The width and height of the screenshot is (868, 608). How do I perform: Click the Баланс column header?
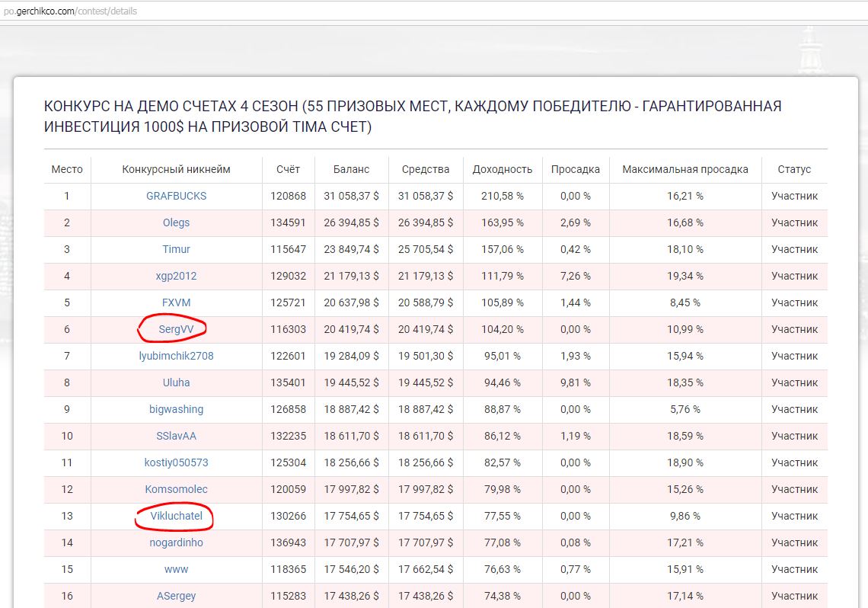click(351, 169)
